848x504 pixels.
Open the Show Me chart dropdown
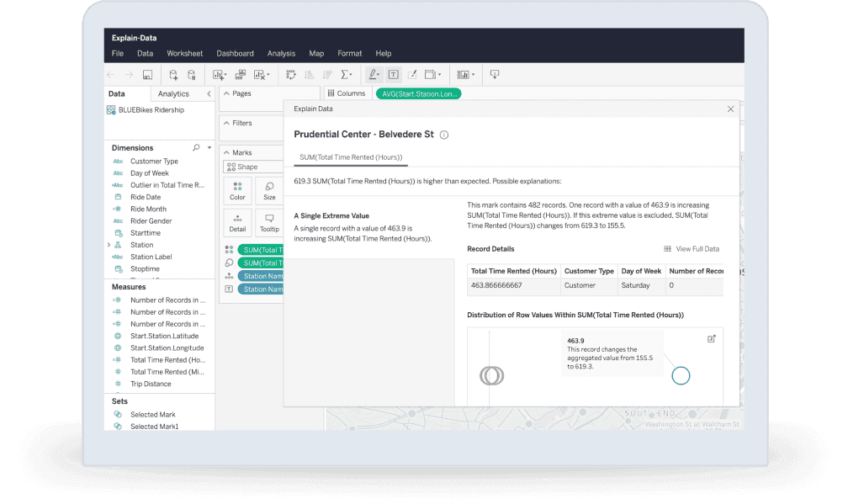point(464,75)
